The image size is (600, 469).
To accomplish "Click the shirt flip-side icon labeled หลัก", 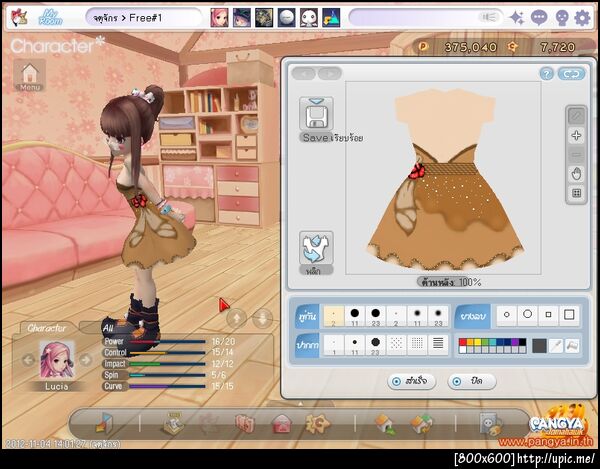I will coord(316,248).
